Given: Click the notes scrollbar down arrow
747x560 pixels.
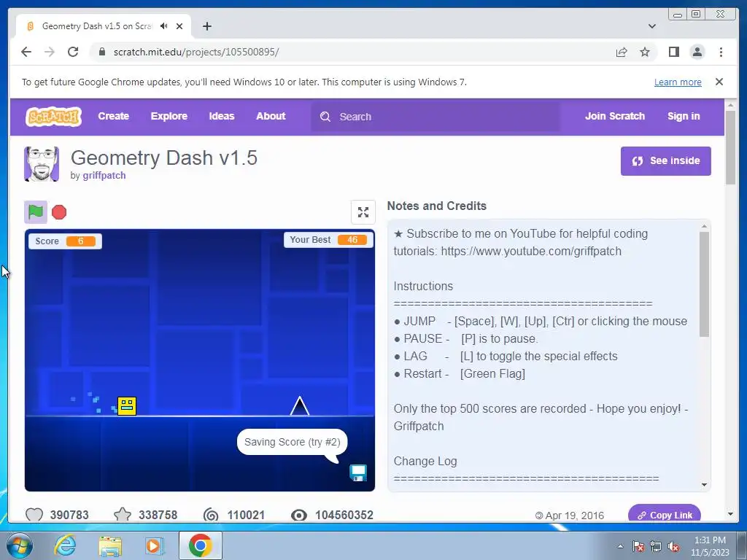Looking at the screenshot, I should pos(704,485).
